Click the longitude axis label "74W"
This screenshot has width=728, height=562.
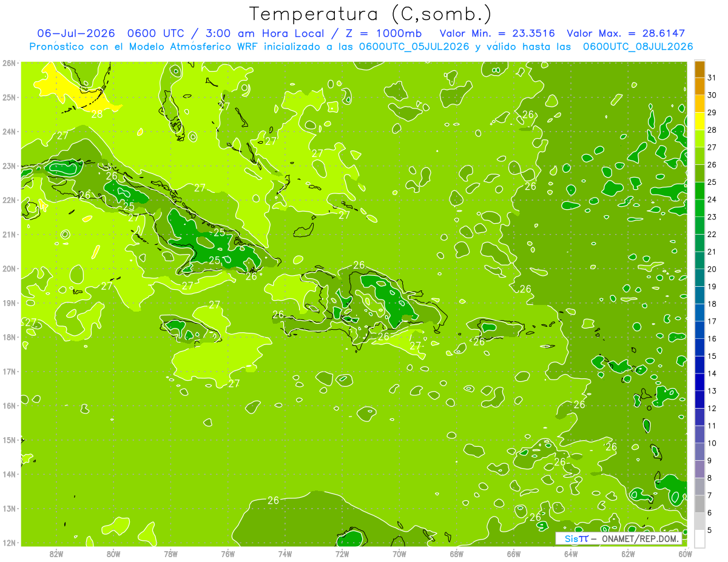pos(285,554)
